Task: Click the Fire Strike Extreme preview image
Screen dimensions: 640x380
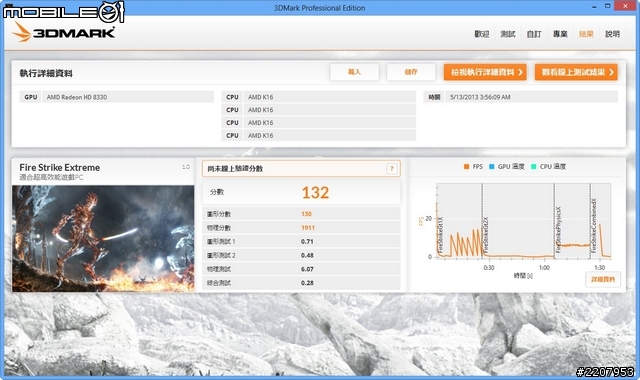Action: pyautogui.click(x=103, y=238)
